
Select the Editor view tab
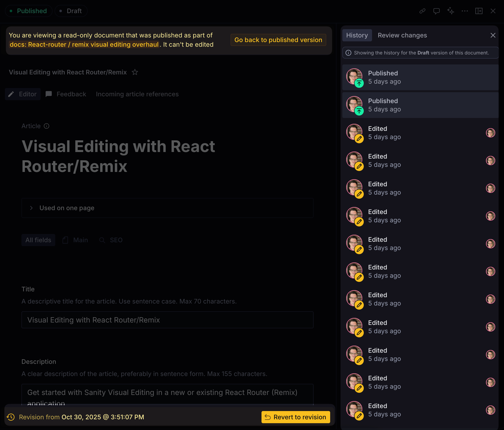click(x=23, y=94)
